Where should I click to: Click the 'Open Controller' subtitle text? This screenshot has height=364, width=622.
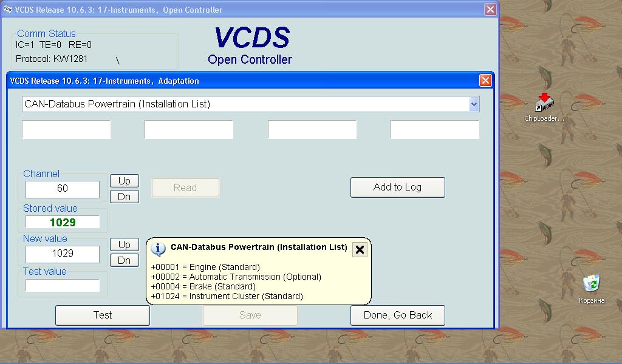click(250, 59)
